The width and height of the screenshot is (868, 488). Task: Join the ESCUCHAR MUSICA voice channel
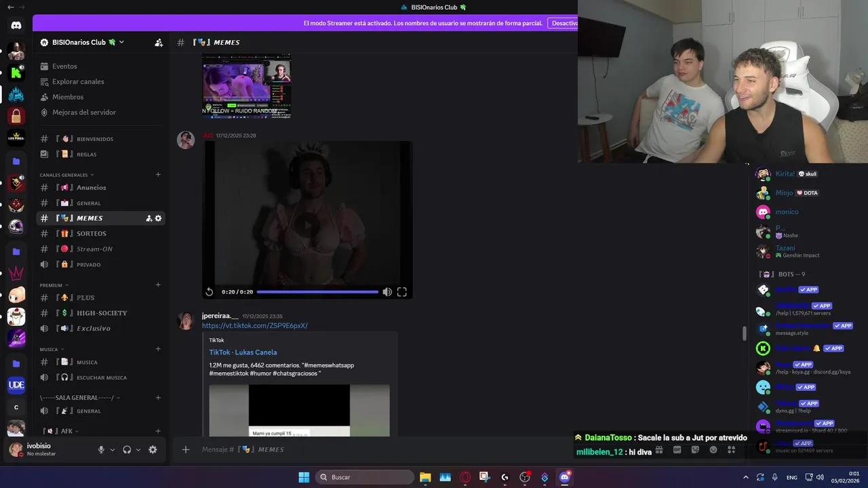(102, 378)
